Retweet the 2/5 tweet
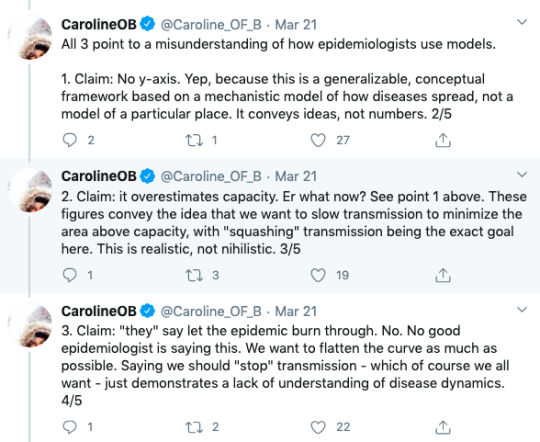Image resolution: width=540 pixels, height=442 pixels. pyautogui.click(x=194, y=140)
